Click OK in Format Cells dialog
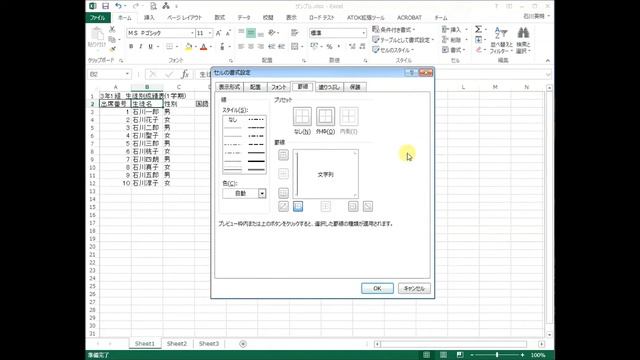This screenshot has width=640, height=360. pyautogui.click(x=377, y=288)
